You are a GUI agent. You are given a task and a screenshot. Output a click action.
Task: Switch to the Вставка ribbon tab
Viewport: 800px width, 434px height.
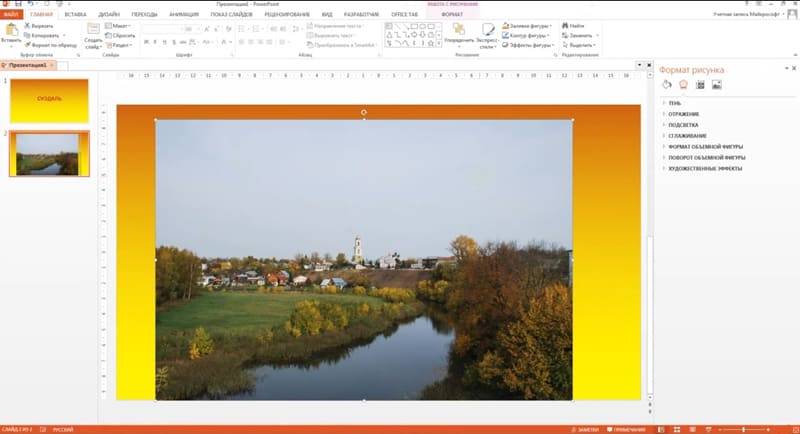click(x=75, y=14)
